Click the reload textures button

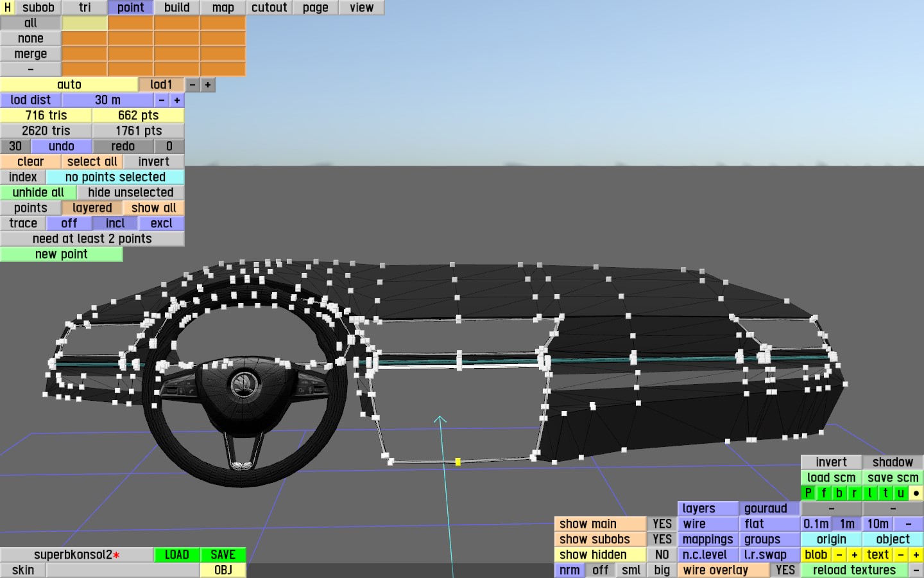[855, 570]
